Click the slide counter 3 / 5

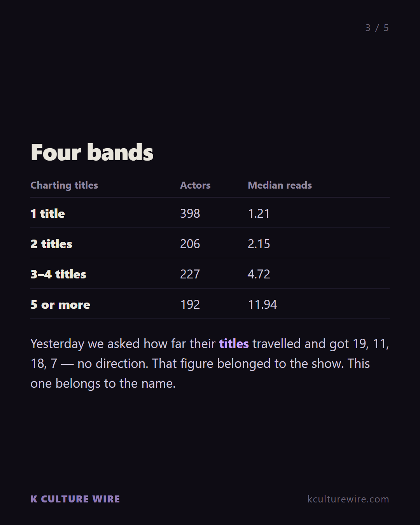(377, 28)
